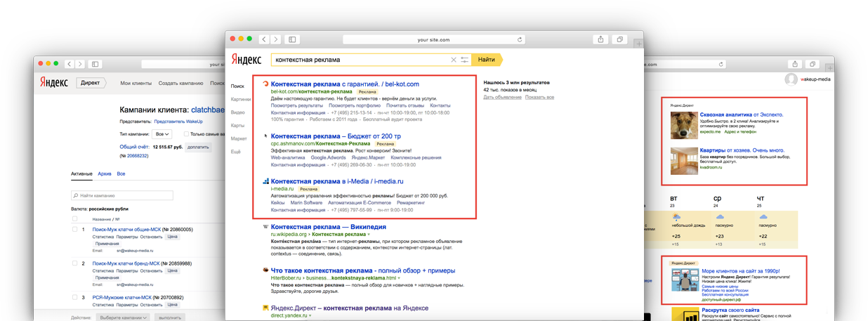868x321 pixels.
Task: Toggle sidebar in left Direct window
Action: coord(96,64)
